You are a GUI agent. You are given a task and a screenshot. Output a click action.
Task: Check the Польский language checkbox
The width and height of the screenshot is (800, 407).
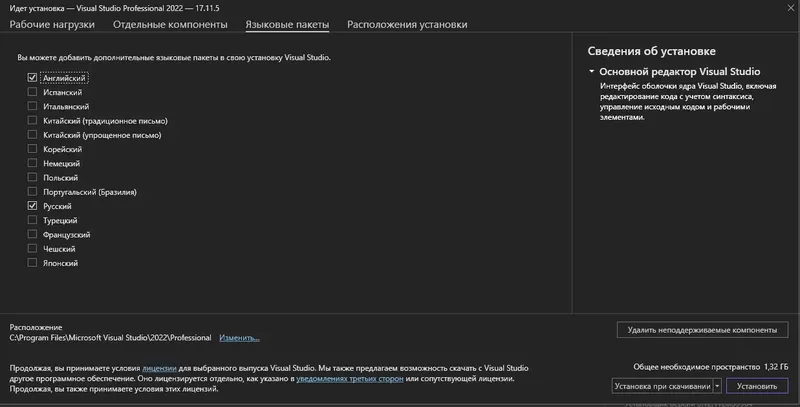[33, 177]
